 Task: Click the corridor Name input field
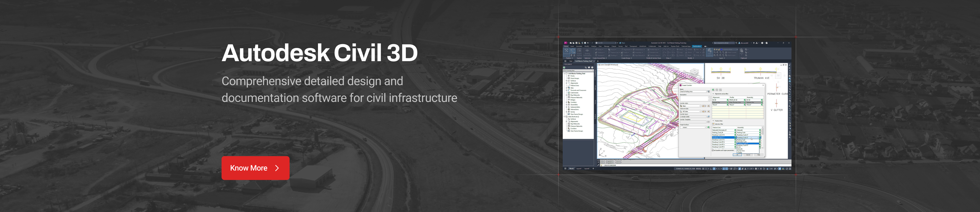(x=693, y=92)
